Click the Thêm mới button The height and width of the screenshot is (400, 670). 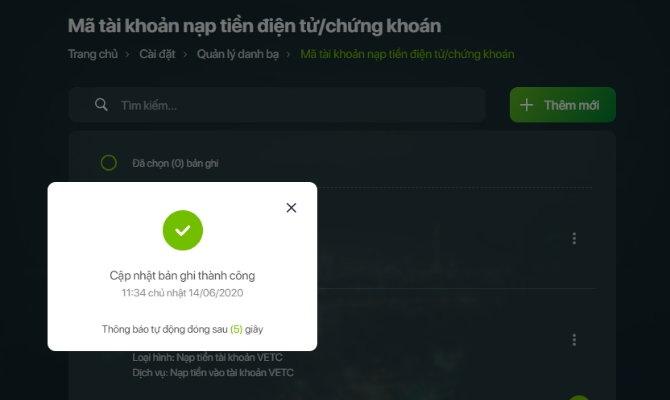563,105
